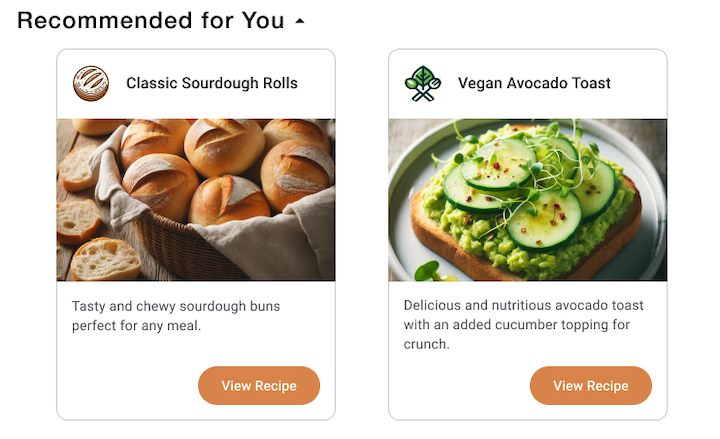Open the Classic Sourdough Rolls title
Screen dimensions: 720x439
click(211, 83)
